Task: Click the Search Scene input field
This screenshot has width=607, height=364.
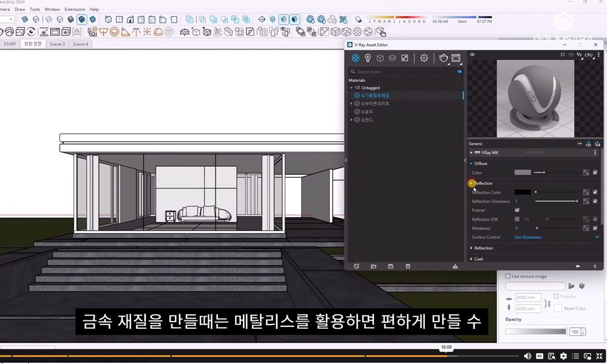Action: [x=404, y=72]
